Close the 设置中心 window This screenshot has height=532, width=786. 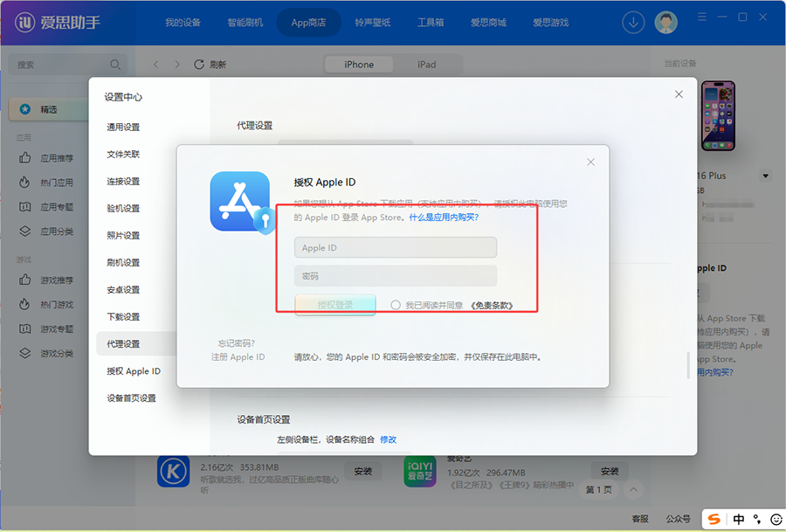(679, 94)
